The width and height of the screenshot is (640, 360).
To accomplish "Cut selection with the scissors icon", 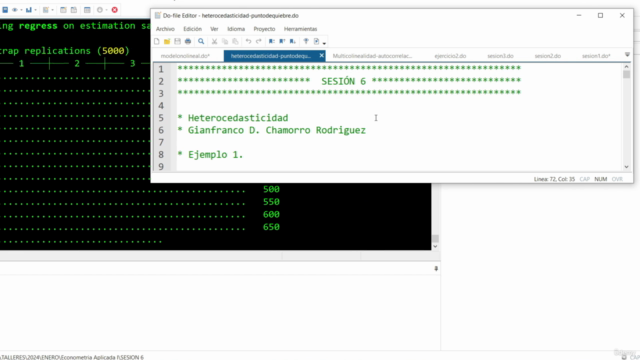I will (214, 41).
